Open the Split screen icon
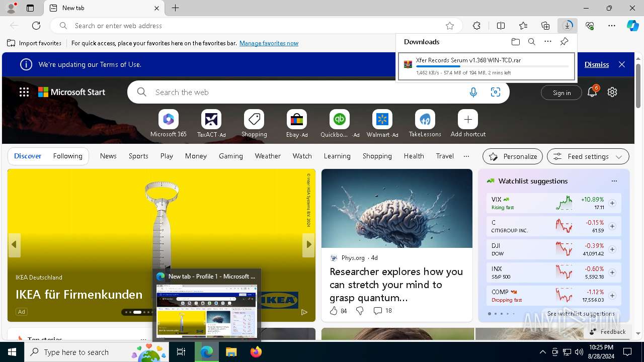The height and width of the screenshot is (362, 644). coord(501,26)
